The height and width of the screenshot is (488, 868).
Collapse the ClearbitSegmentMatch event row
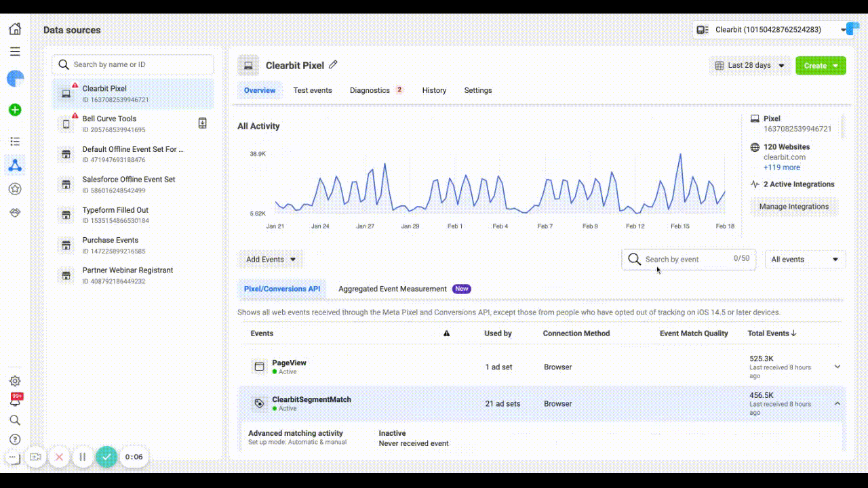tap(837, 403)
